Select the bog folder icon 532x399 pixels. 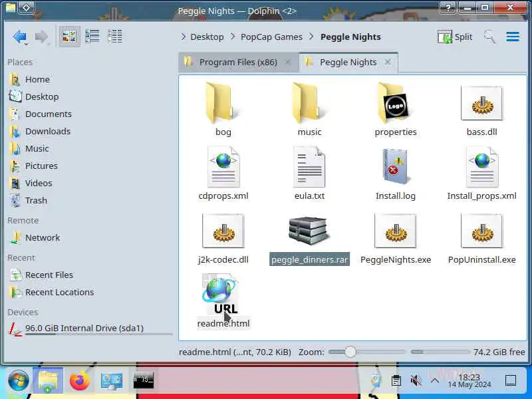point(223,104)
